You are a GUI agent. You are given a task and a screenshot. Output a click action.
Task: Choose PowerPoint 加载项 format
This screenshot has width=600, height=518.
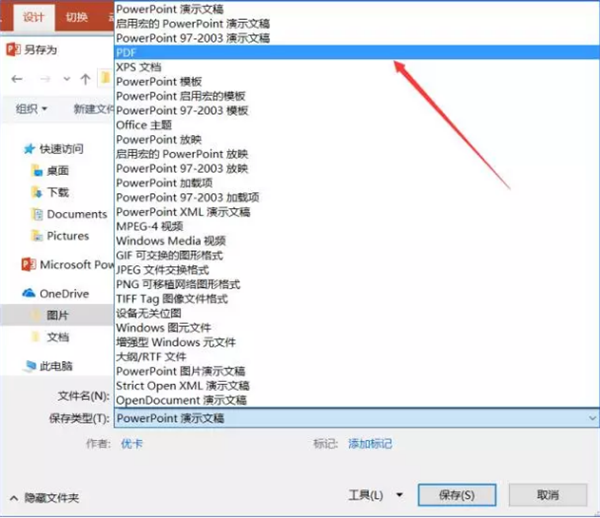pyautogui.click(x=357, y=183)
